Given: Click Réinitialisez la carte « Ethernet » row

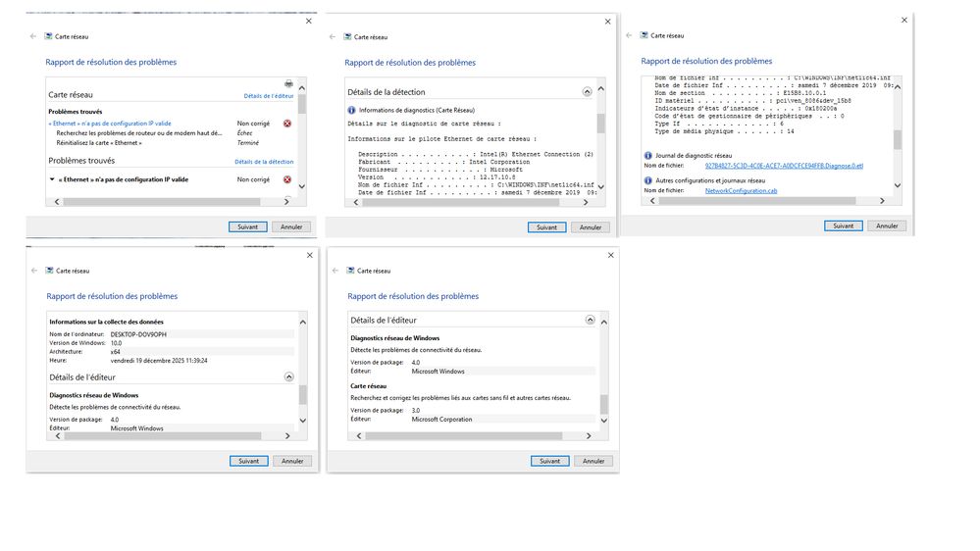Looking at the screenshot, I should click(99, 143).
